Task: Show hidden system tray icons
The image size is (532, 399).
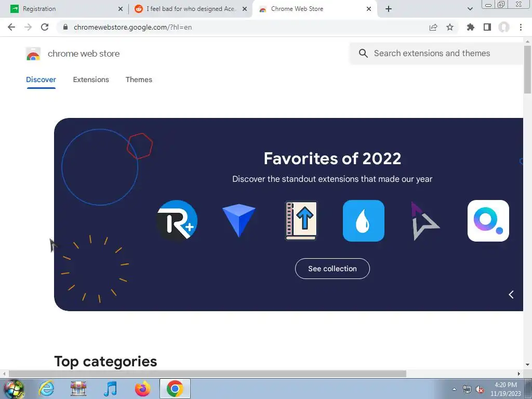Action: (x=454, y=389)
